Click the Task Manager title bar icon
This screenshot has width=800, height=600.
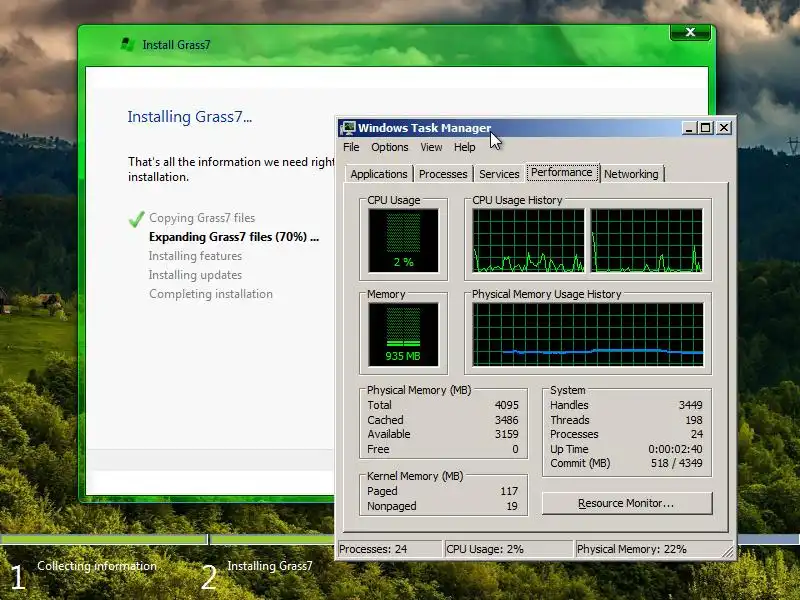click(348, 128)
